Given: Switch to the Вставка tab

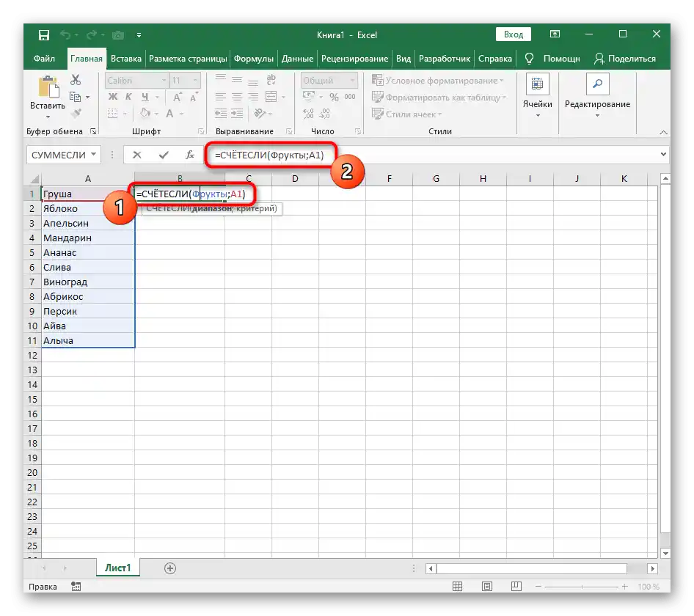Looking at the screenshot, I should tap(126, 59).
